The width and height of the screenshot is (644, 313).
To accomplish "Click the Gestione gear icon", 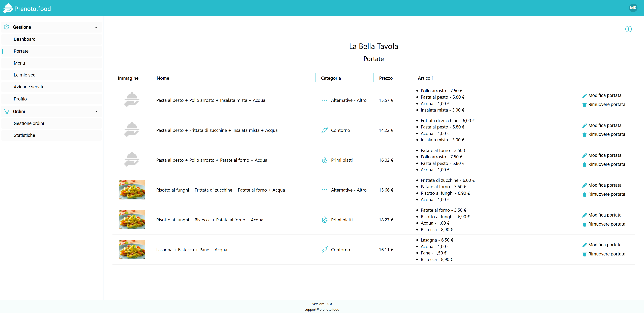I will (7, 27).
